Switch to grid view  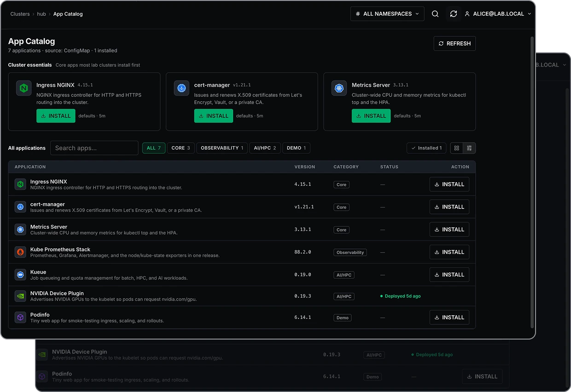pyautogui.click(x=456, y=148)
